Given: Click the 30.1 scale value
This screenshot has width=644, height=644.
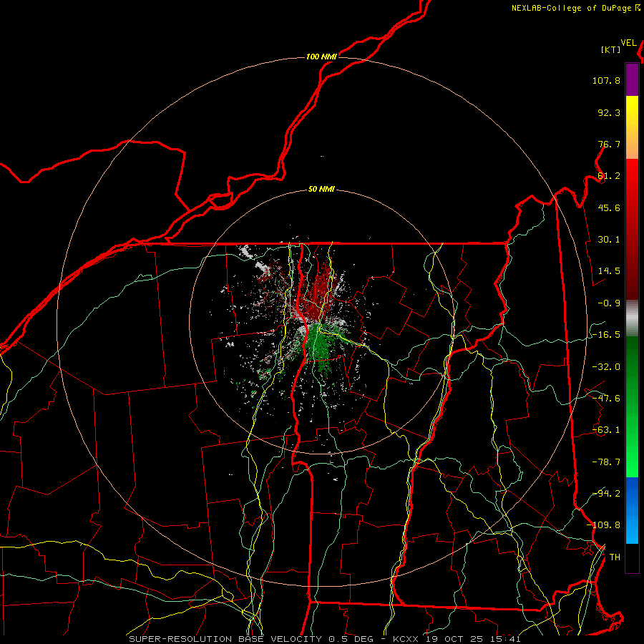Looking at the screenshot, I should (x=609, y=240).
